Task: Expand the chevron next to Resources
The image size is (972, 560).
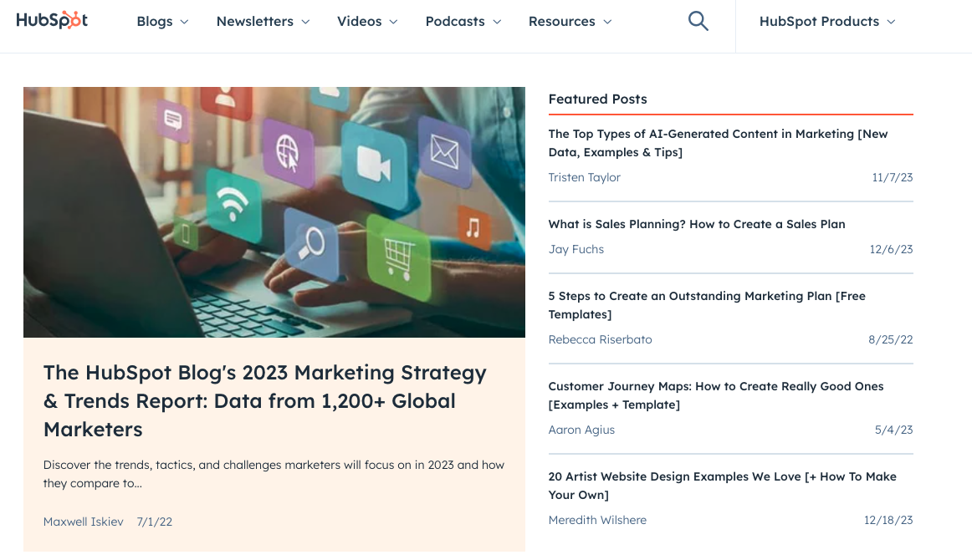Action: tap(607, 23)
